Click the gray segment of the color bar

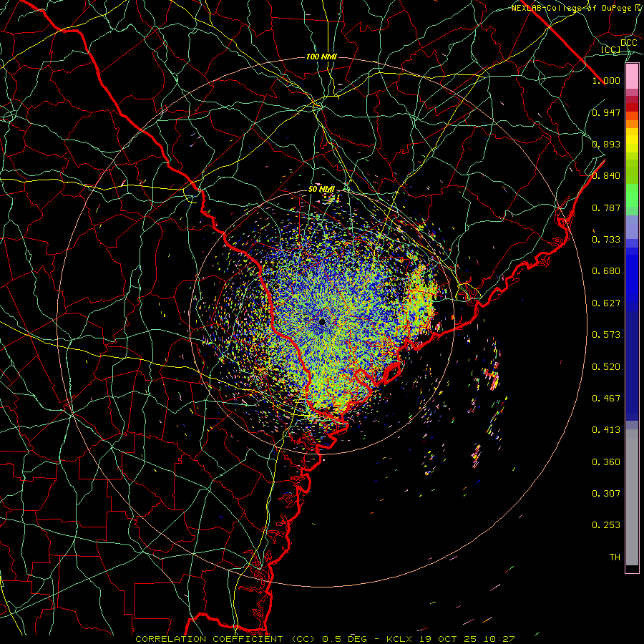coord(632,497)
